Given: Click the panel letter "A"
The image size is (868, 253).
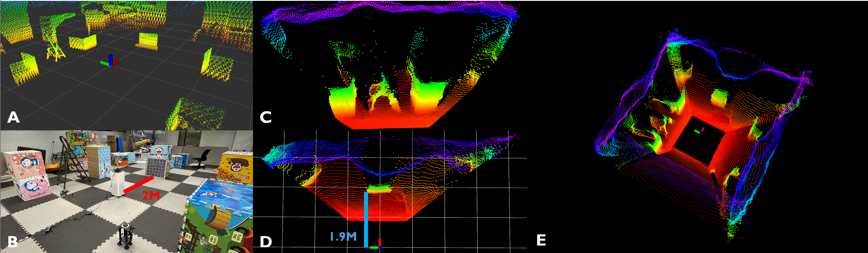Looking at the screenshot, I should (x=13, y=117).
